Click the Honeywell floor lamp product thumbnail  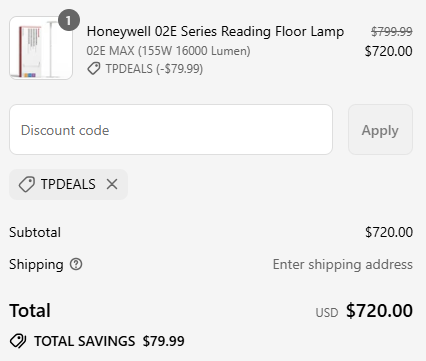pyautogui.click(x=41, y=48)
